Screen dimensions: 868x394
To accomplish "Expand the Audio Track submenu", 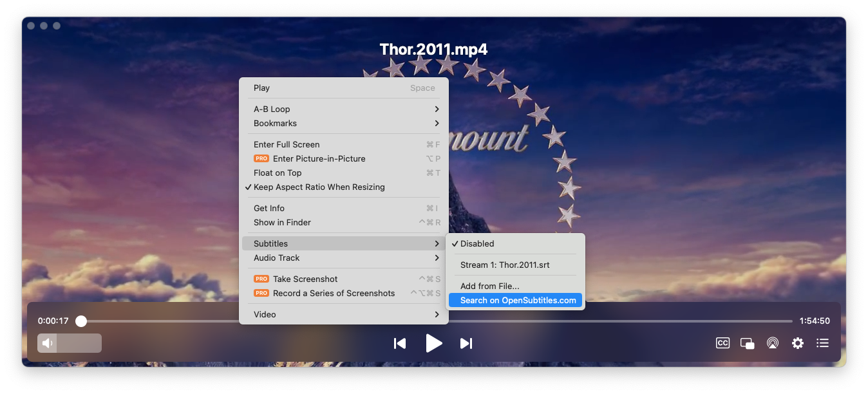I will pyautogui.click(x=276, y=258).
